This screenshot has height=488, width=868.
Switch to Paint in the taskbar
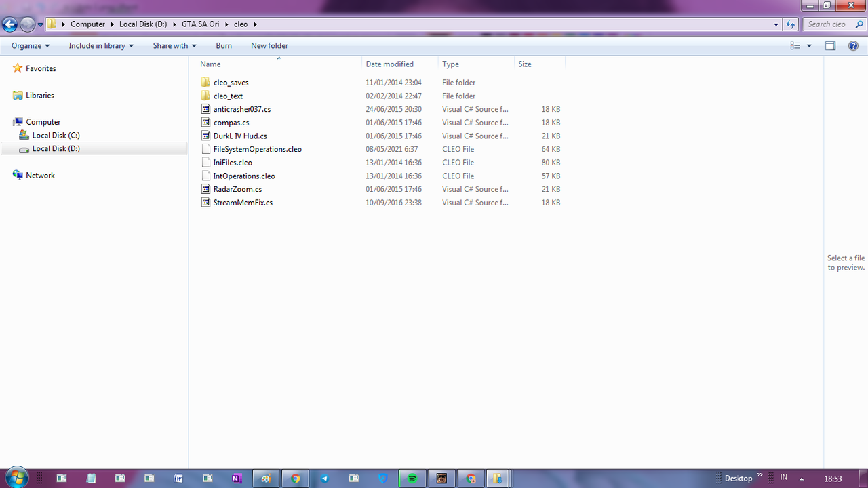pyautogui.click(x=266, y=478)
